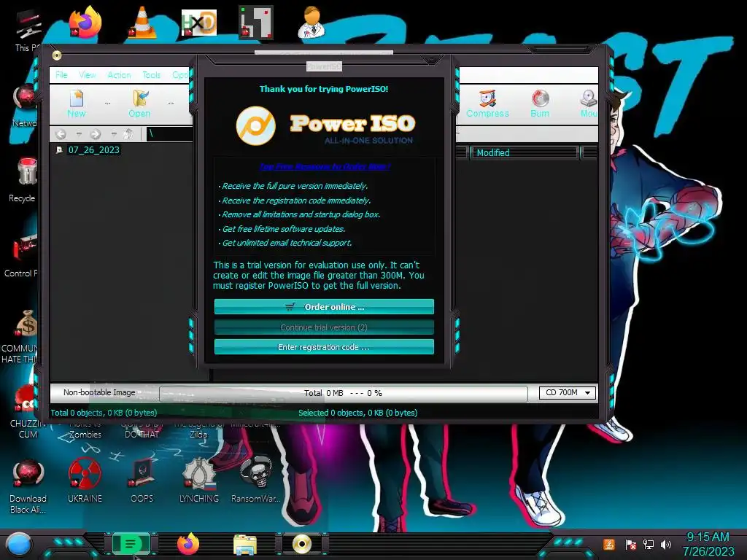
Task: Select the 07_26_2023 tree item
Action: tap(94, 150)
